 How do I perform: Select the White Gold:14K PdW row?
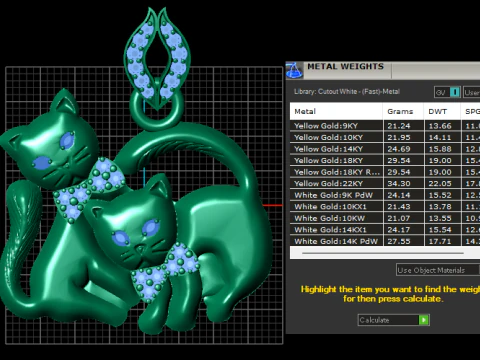[385, 241]
